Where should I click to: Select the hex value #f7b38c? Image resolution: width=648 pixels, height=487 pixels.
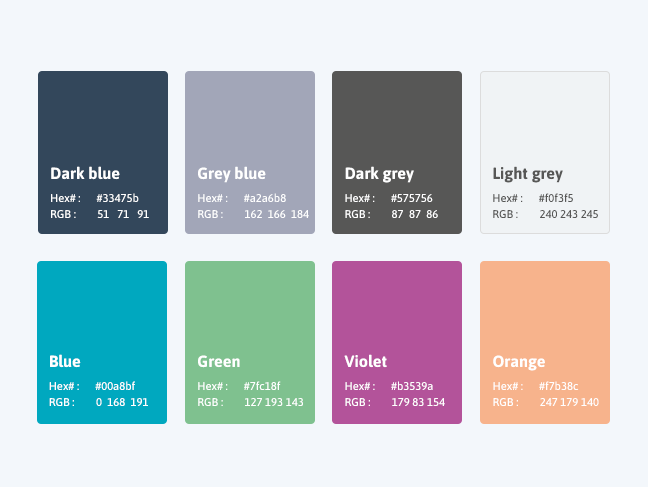[558, 386]
